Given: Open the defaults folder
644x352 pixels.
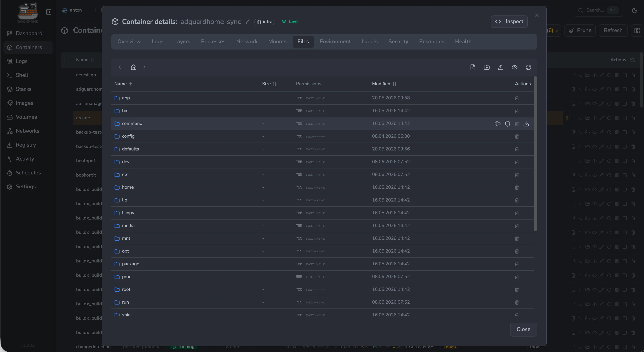Looking at the screenshot, I should [130, 149].
